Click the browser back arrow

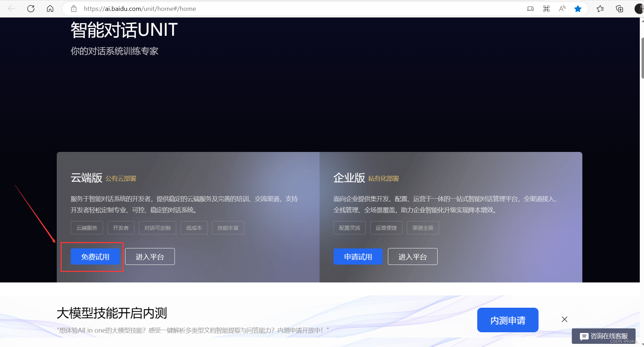pyautogui.click(x=12, y=9)
